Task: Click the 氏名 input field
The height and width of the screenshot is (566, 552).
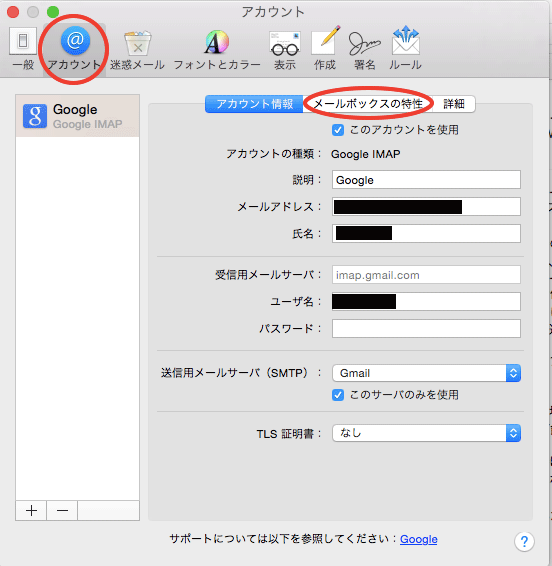Action: pos(426,234)
